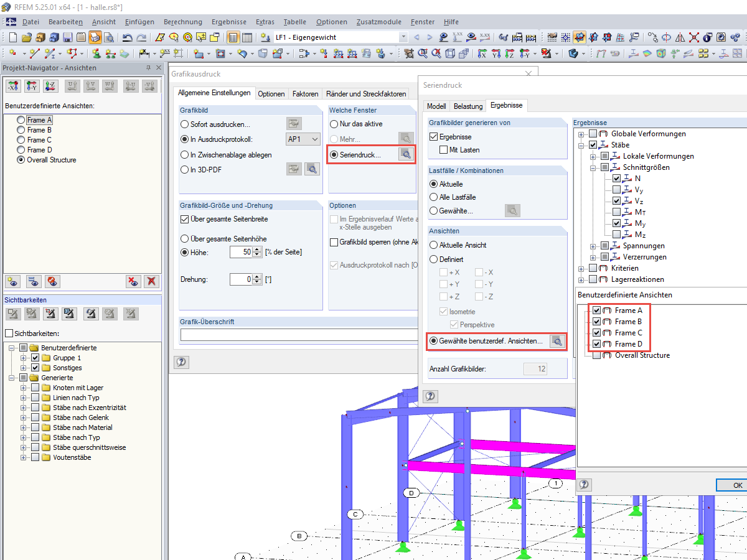
Task: Click the Open folder toolbar icon
Action: pyautogui.click(x=27, y=37)
